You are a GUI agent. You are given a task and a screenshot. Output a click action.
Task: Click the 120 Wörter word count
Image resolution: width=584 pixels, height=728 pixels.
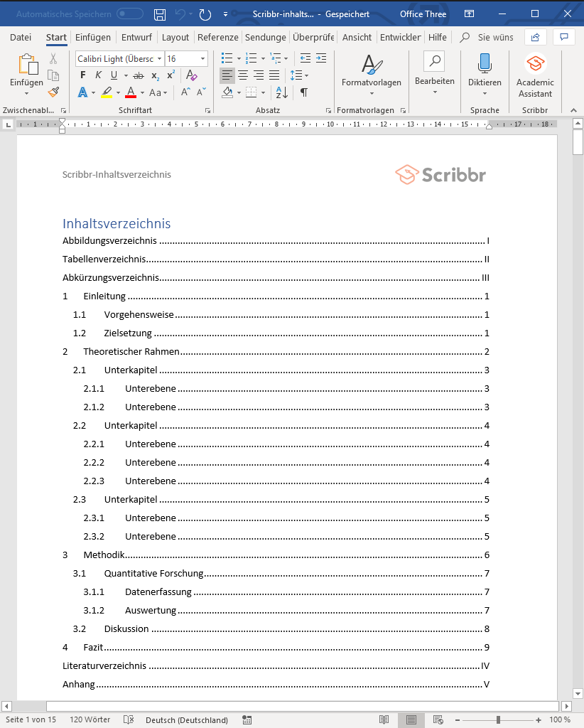pos(90,719)
